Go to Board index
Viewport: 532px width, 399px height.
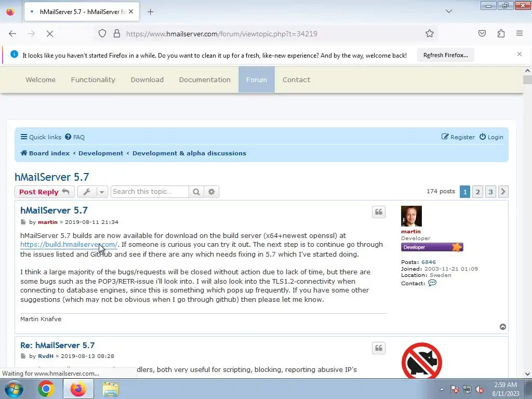(x=45, y=153)
